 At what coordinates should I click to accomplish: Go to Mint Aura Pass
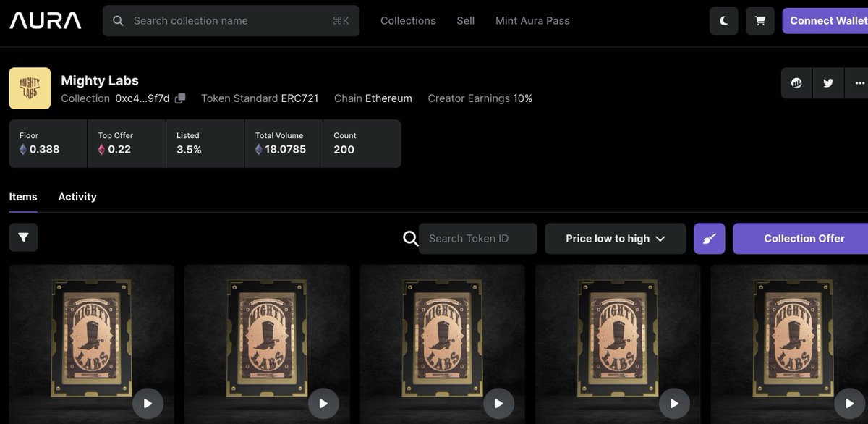[x=532, y=21]
